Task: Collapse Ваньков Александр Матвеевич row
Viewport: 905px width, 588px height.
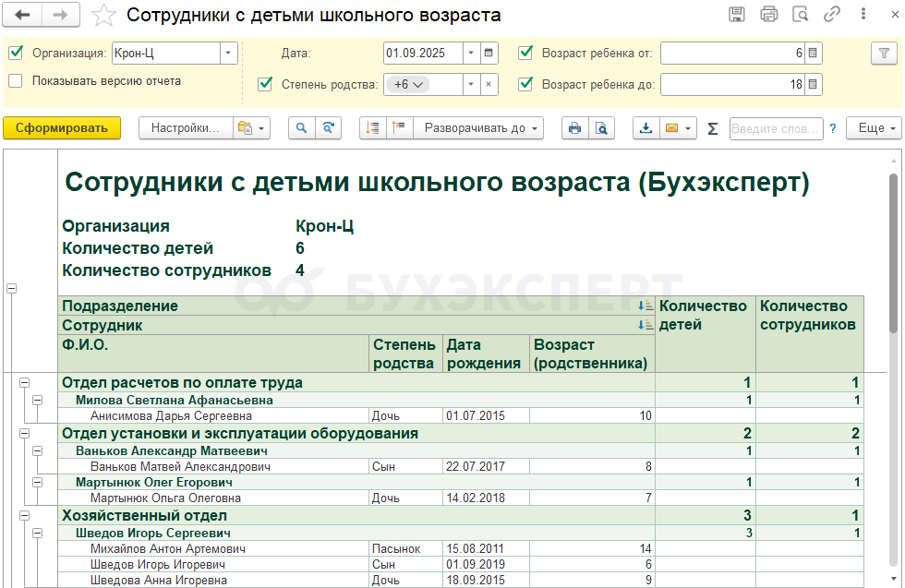Action: [x=38, y=450]
